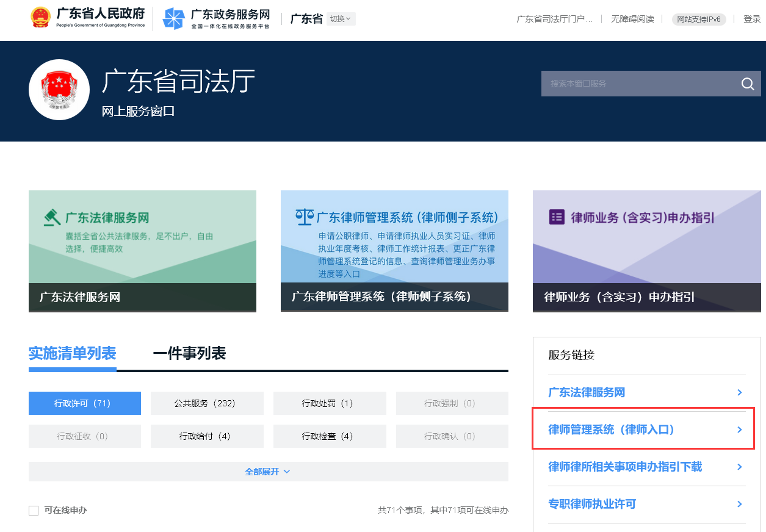766x532 pixels.
Task: Enable the 可在线申办 checkbox
Action: pyautogui.click(x=34, y=510)
